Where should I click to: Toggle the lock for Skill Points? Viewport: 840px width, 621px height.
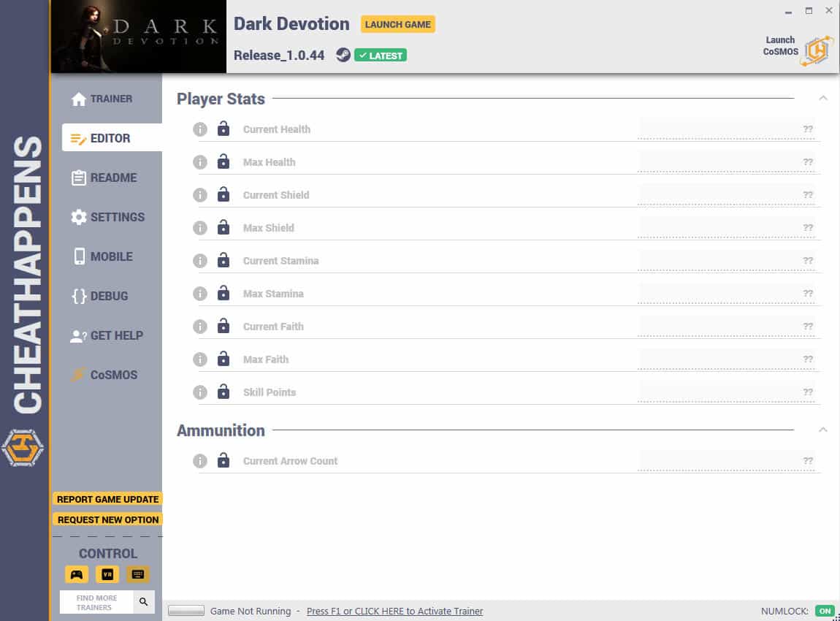(x=224, y=391)
